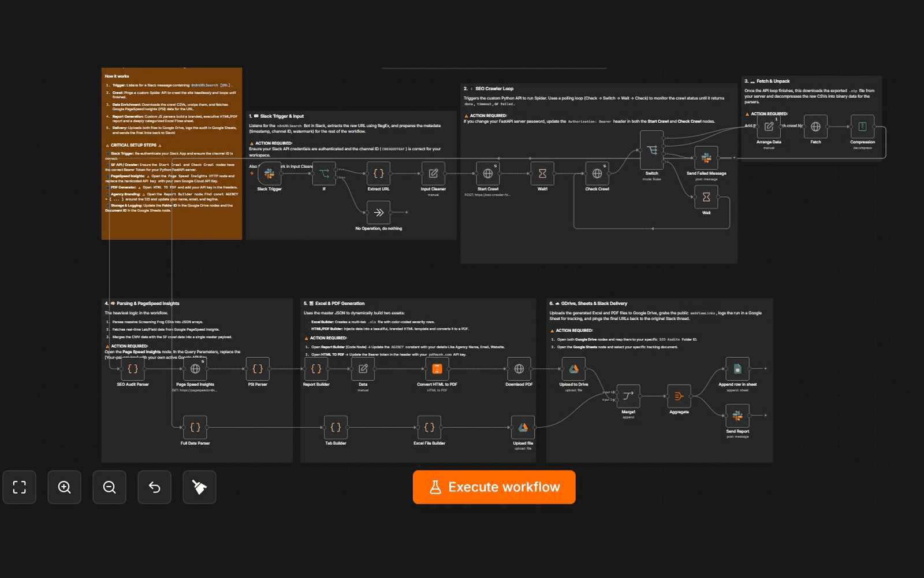The image size is (924, 578).
Task: Select the Excel File Builder node
Action: [429, 428]
